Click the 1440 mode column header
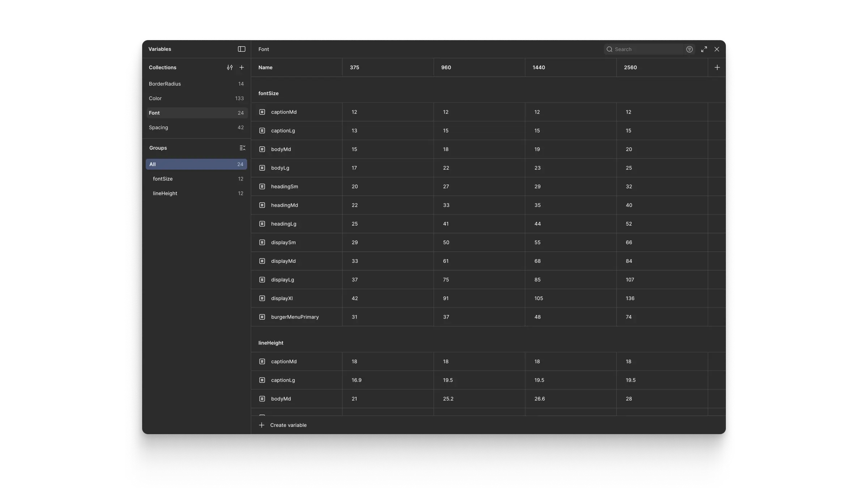The image size is (868, 488). (x=539, y=68)
